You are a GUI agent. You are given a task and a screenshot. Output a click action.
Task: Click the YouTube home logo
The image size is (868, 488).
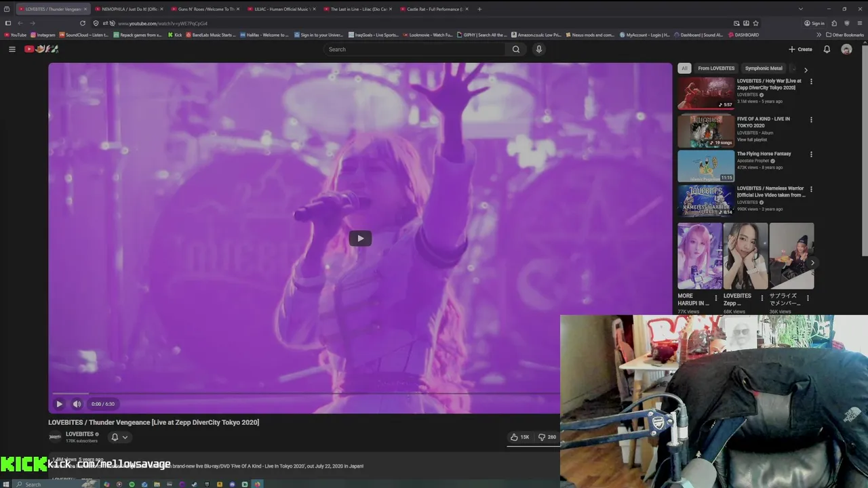pyautogui.click(x=41, y=49)
